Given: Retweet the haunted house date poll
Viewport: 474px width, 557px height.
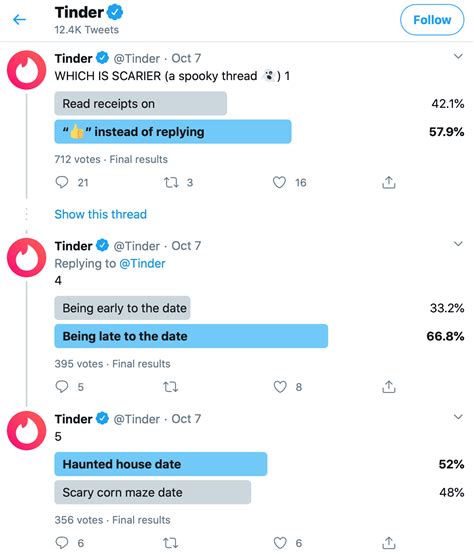Looking at the screenshot, I should 171,543.
